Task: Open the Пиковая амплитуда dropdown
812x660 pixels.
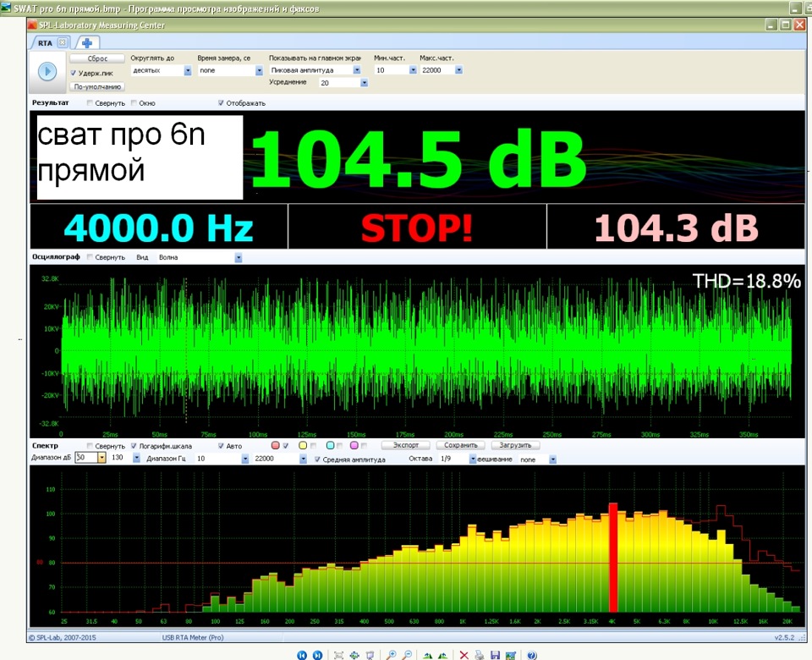Action: (x=357, y=70)
